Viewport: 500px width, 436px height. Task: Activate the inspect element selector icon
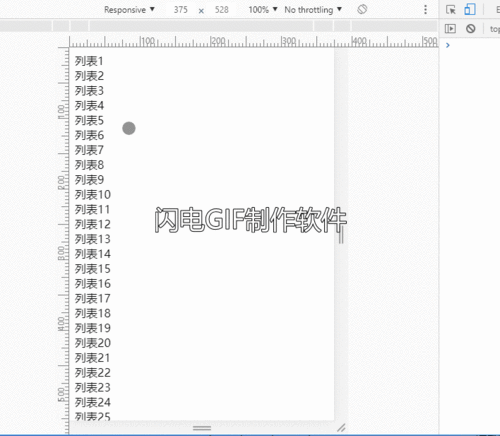451,10
